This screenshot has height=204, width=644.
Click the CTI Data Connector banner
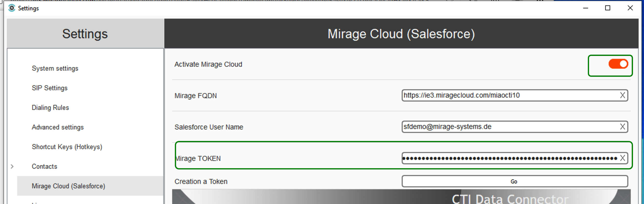point(401,197)
